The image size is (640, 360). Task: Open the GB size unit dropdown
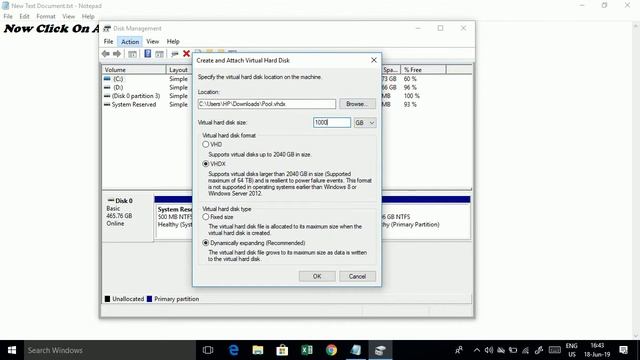[x=365, y=122]
